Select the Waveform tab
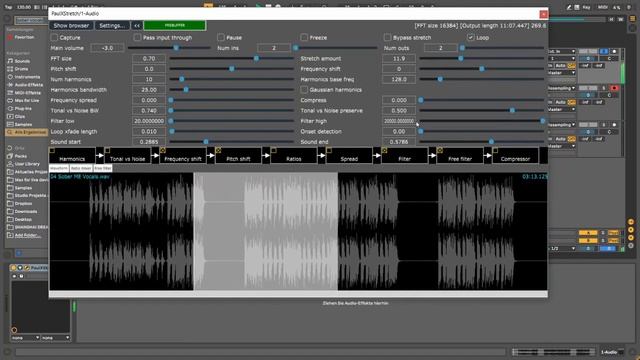 coord(59,168)
